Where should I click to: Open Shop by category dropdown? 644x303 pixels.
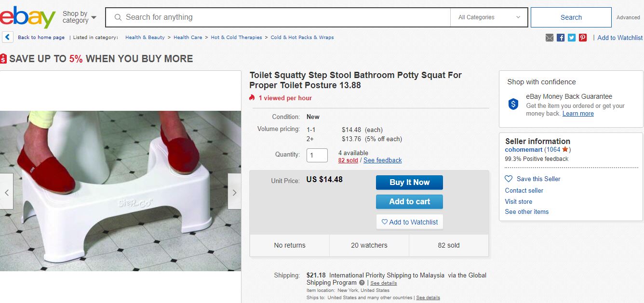80,17
